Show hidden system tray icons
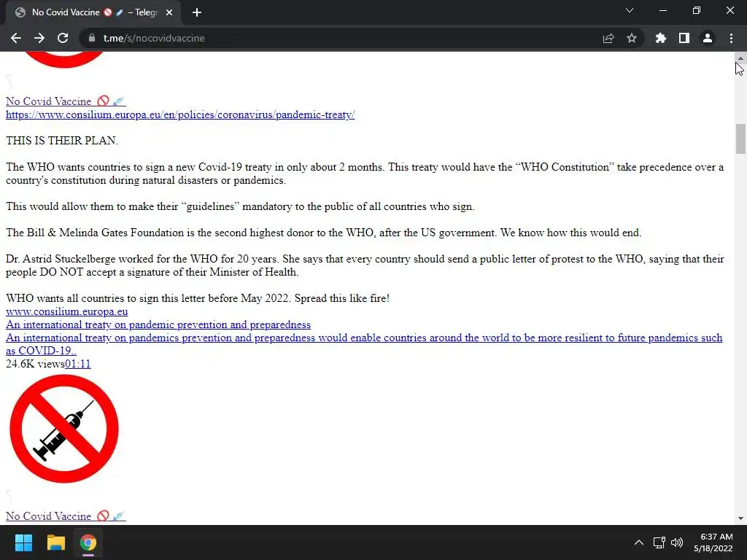This screenshot has width=747, height=560. tap(639, 542)
